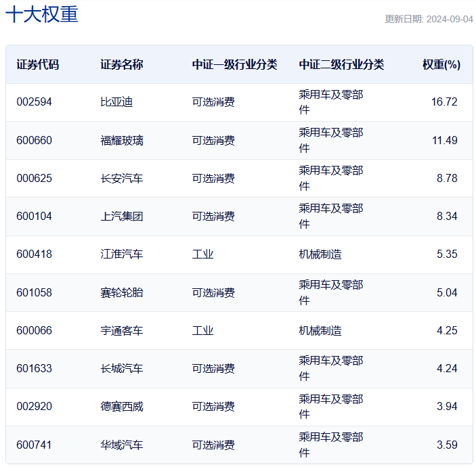Click weight value 4.25
476x471 pixels.
(447, 331)
